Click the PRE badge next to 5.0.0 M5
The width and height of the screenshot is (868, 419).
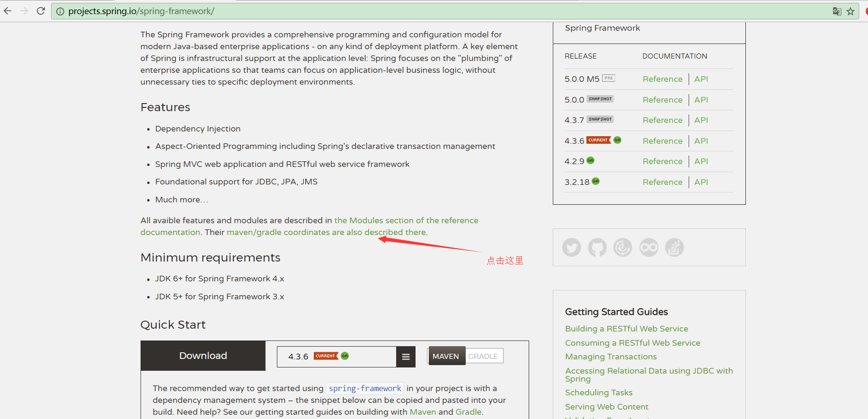609,78
